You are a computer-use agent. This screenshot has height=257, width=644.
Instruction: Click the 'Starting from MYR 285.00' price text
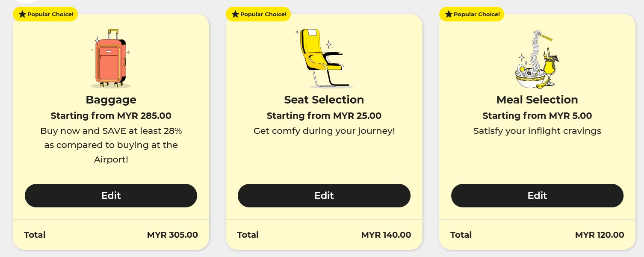[111, 116]
